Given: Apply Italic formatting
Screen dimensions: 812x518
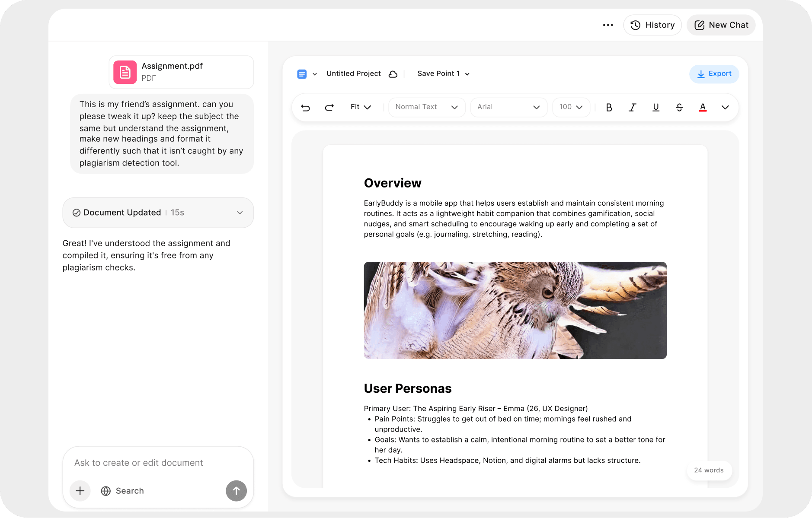Looking at the screenshot, I should pyautogui.click(x=632, y=107).
